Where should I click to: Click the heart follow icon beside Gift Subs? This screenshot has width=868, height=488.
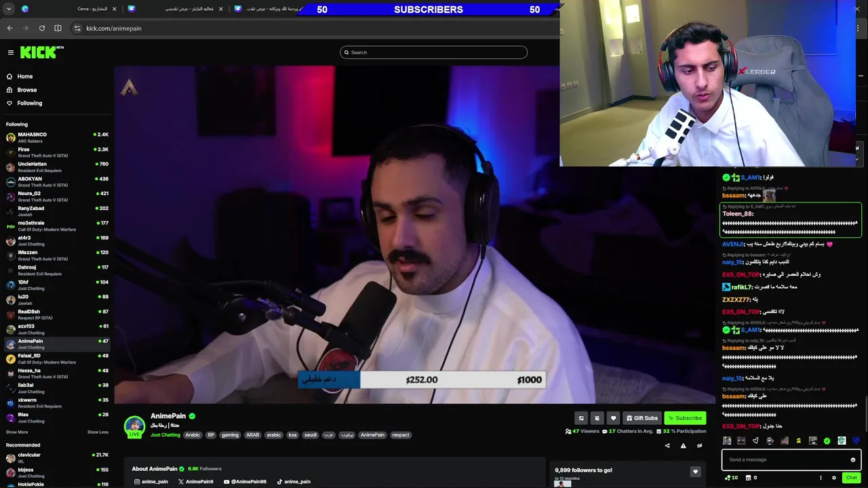pos(613,418)
